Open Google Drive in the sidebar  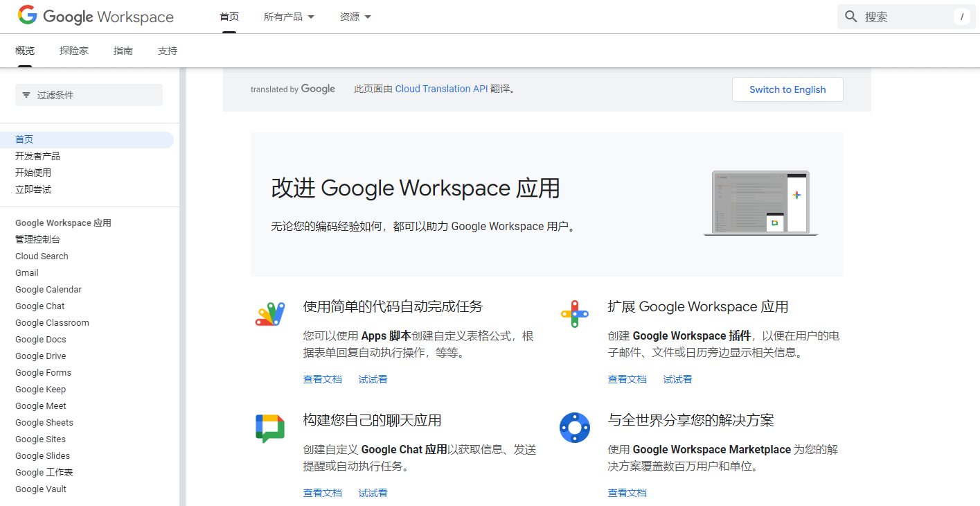coord(41,356)
